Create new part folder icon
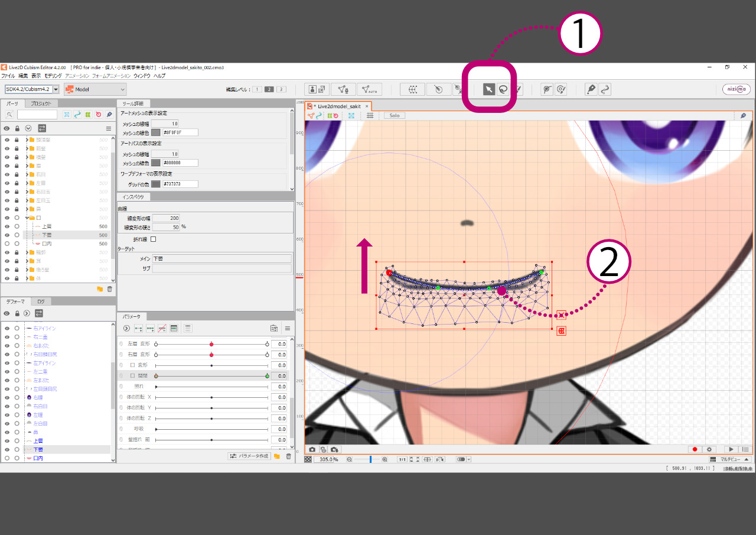 [99, 289]
